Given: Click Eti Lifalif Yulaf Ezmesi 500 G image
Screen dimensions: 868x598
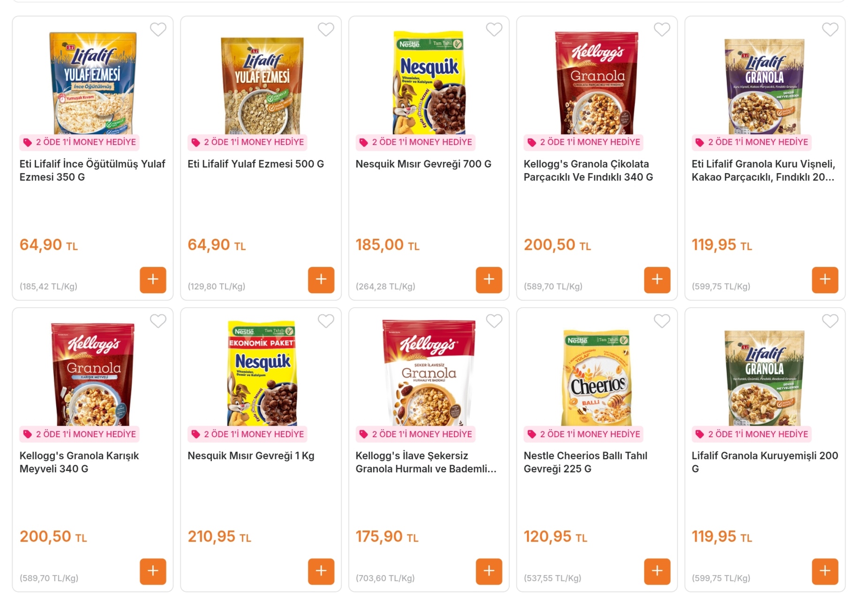Looking at the screenshot, I should click(262, 85).
